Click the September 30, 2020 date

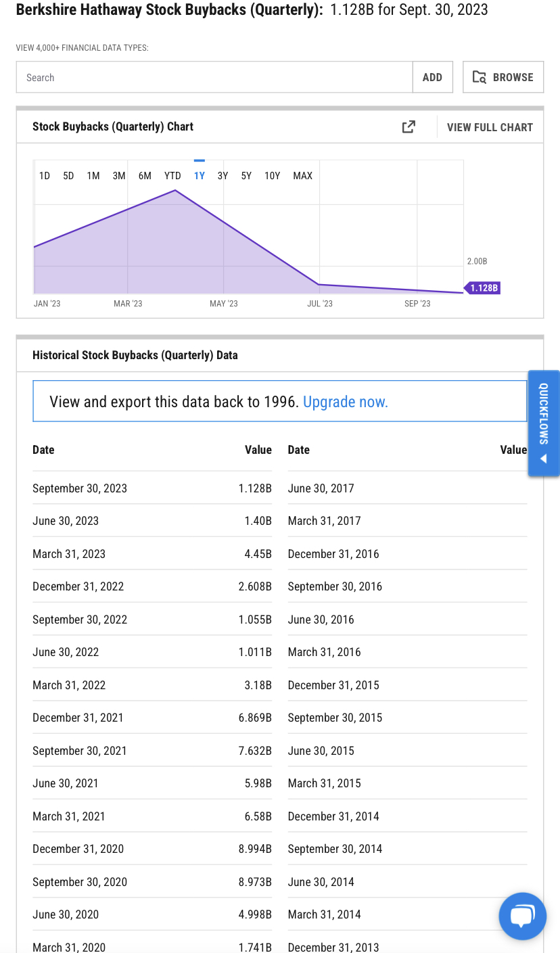(x=80, y=882)
